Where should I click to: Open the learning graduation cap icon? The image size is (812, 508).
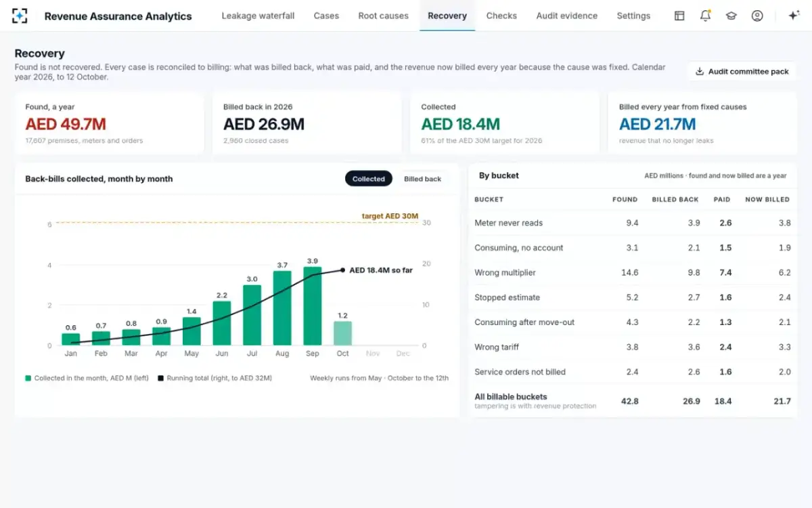coord(731,16)
